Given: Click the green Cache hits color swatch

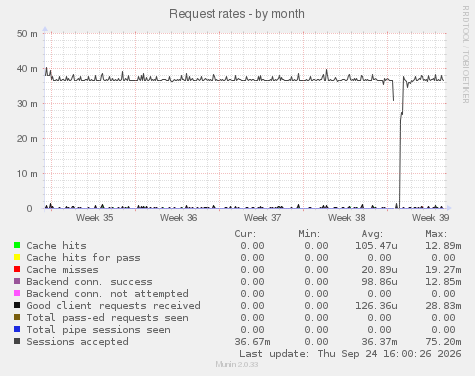Looking at the screenshot, I should [17, 245].
